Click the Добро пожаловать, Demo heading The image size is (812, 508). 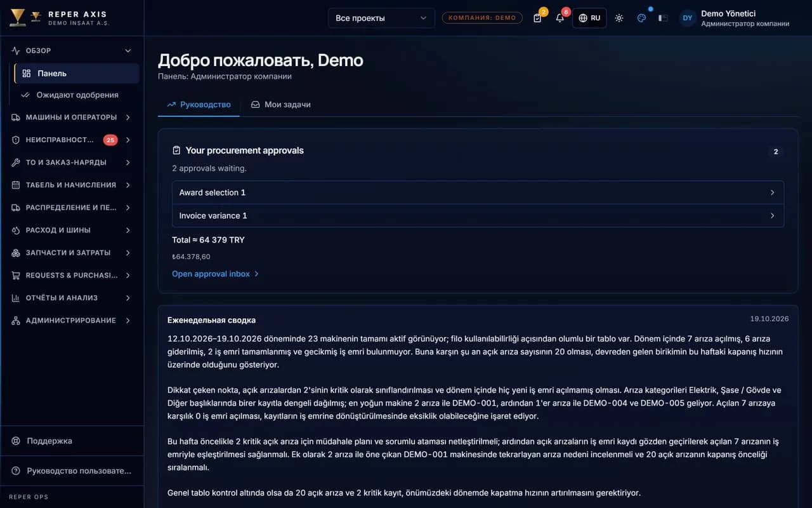[x=261, y=60]
